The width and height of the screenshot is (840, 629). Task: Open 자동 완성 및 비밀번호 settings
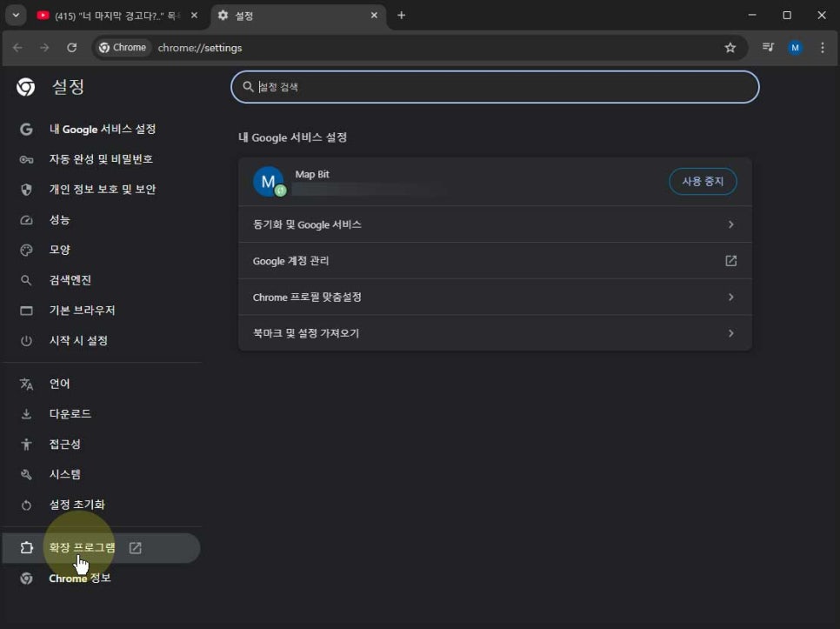[101, 159]
